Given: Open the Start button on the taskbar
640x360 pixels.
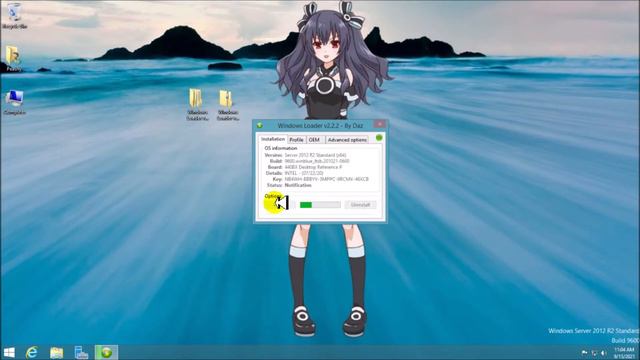Looking at the screenshot, I should click(9, 353).
